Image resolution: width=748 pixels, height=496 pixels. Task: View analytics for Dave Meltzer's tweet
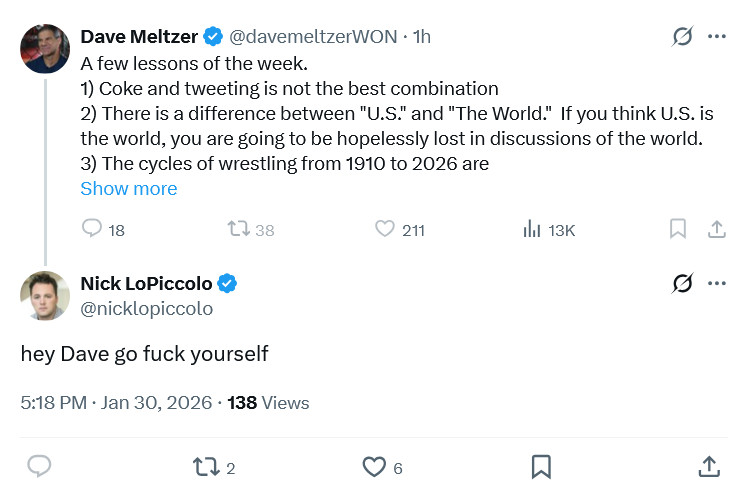[x=532, y=229]
